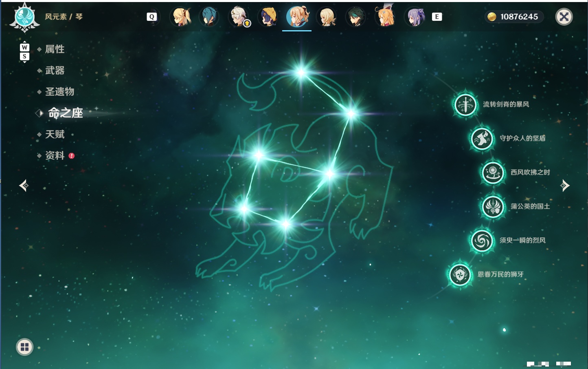This screenshot has height=369, width=588.
Task: Click the 西风吹拂之时 label
Action: tap(531, 172)
